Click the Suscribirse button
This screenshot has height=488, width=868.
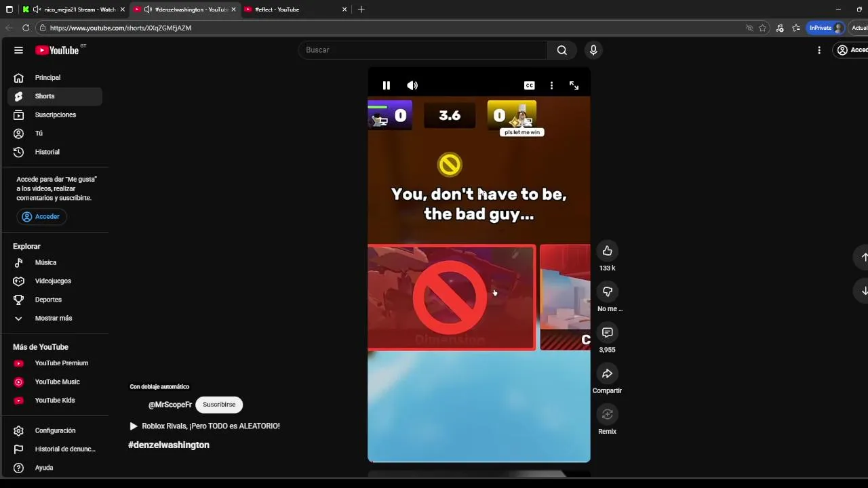tap(219, 405)
